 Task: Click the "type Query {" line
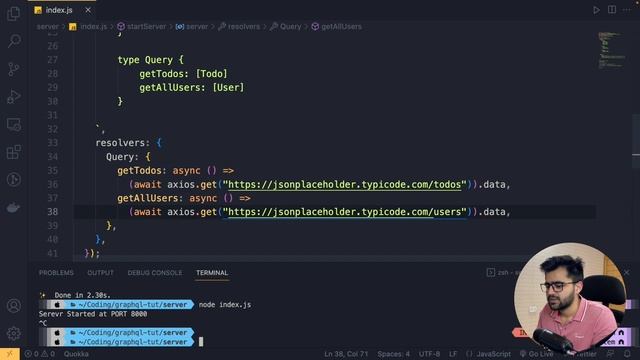click(151, 60)
